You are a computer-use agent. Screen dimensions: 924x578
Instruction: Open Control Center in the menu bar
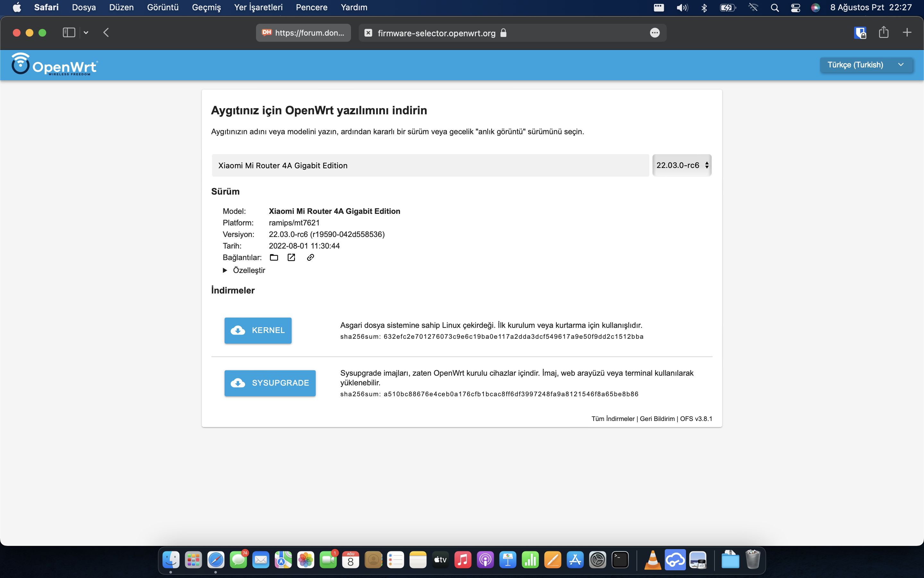click(795, 8)
